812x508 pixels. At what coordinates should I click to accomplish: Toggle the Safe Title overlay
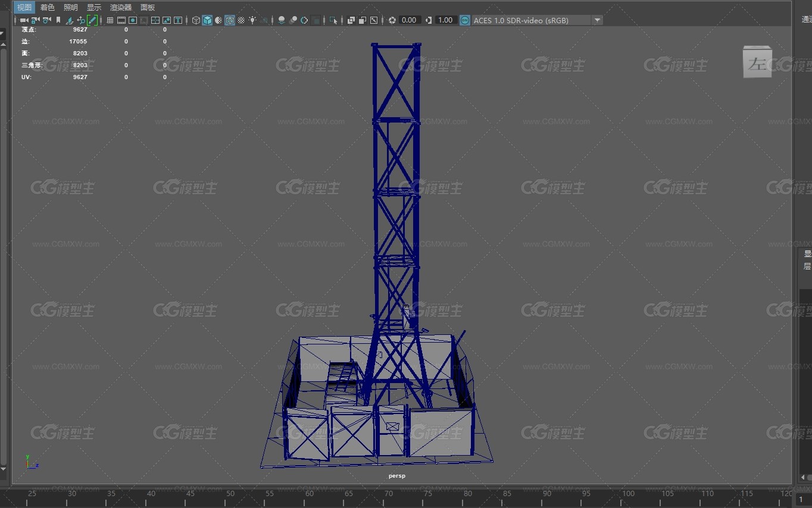[x=178, y=20]
